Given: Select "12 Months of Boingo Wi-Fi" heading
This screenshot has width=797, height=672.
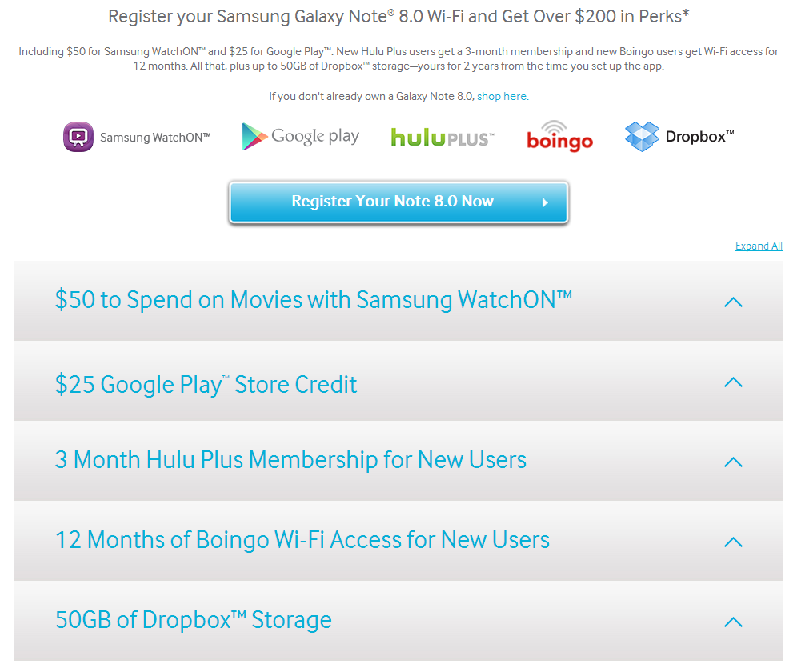Looking at the screenshot, I should point(302,540).
